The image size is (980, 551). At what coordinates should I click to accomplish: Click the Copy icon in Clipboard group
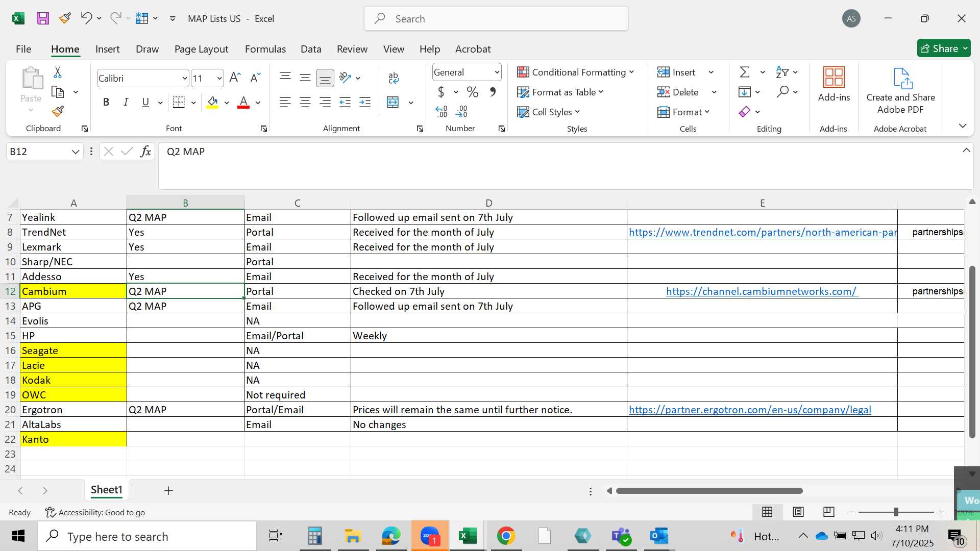point(58,92)
